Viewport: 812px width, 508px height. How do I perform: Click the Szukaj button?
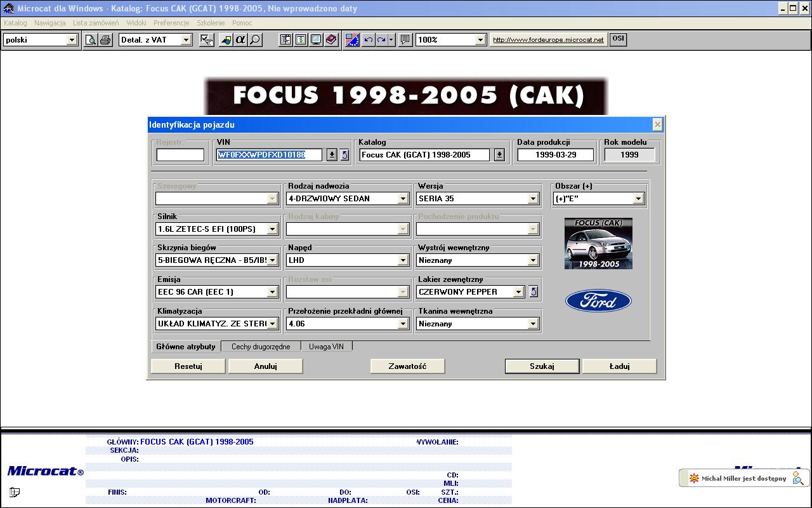pyautogui.click(x=542, y=366)
